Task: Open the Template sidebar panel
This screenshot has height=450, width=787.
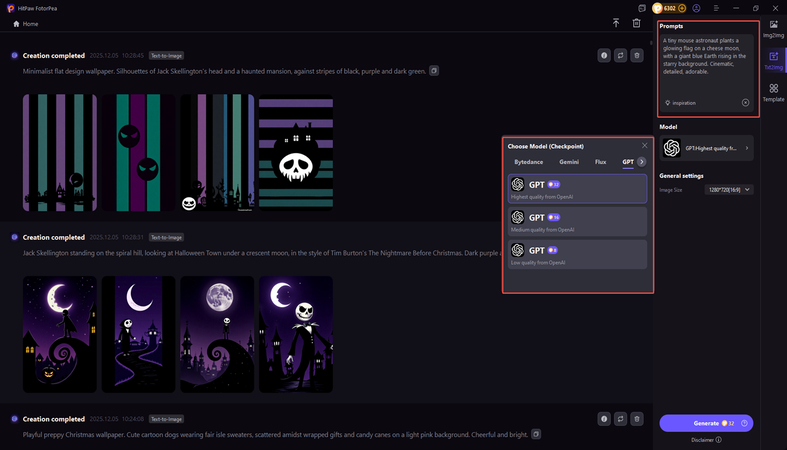Action: [x=773, y=93]
